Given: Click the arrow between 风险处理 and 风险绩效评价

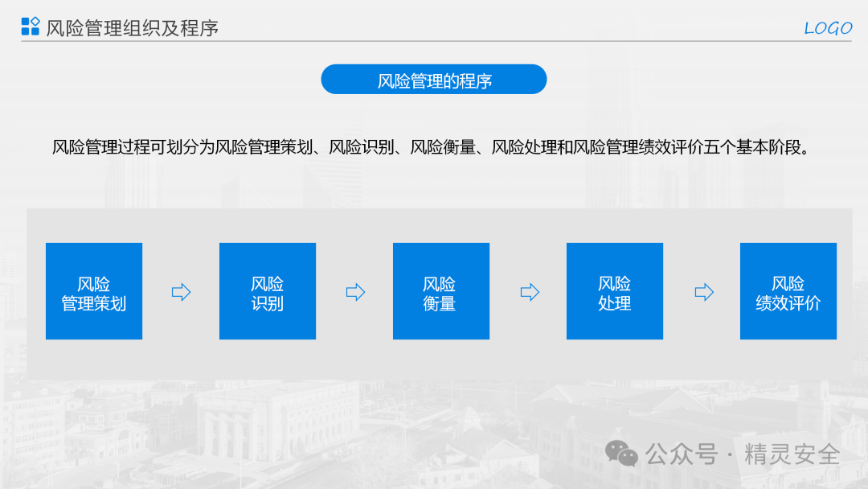Looking at the screenshot, I should [x=704, y=292].
